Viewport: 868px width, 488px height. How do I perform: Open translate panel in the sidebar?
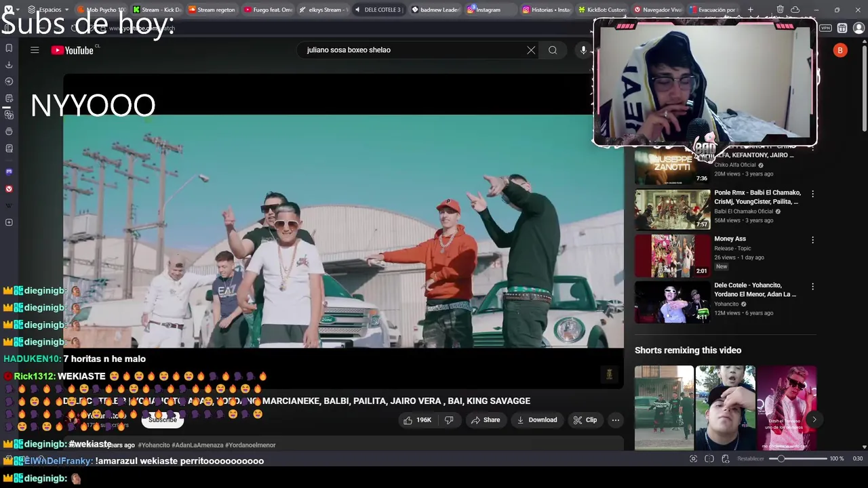(x=9, y=115)
